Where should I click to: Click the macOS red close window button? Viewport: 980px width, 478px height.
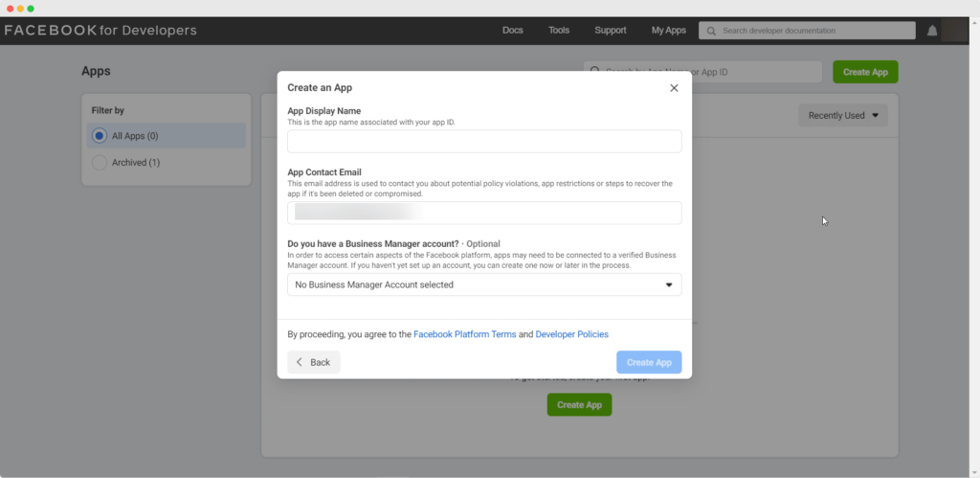point(10,9)
